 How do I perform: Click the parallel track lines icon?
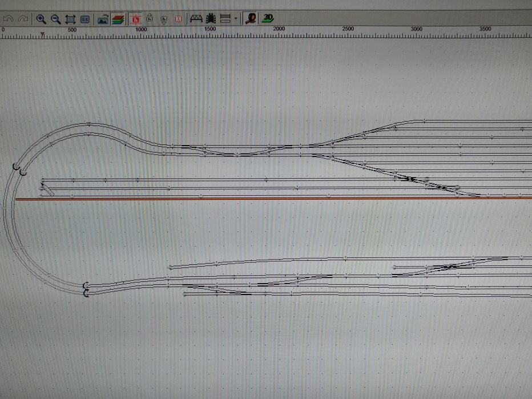click(225, 19)
